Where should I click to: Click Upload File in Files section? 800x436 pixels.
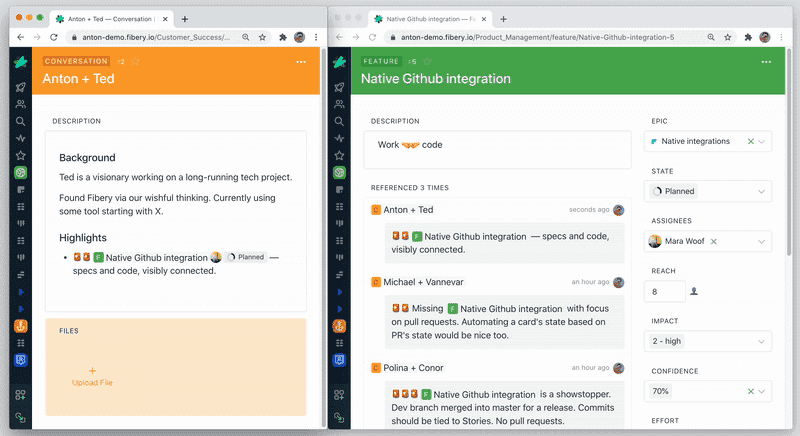[92, 377]
